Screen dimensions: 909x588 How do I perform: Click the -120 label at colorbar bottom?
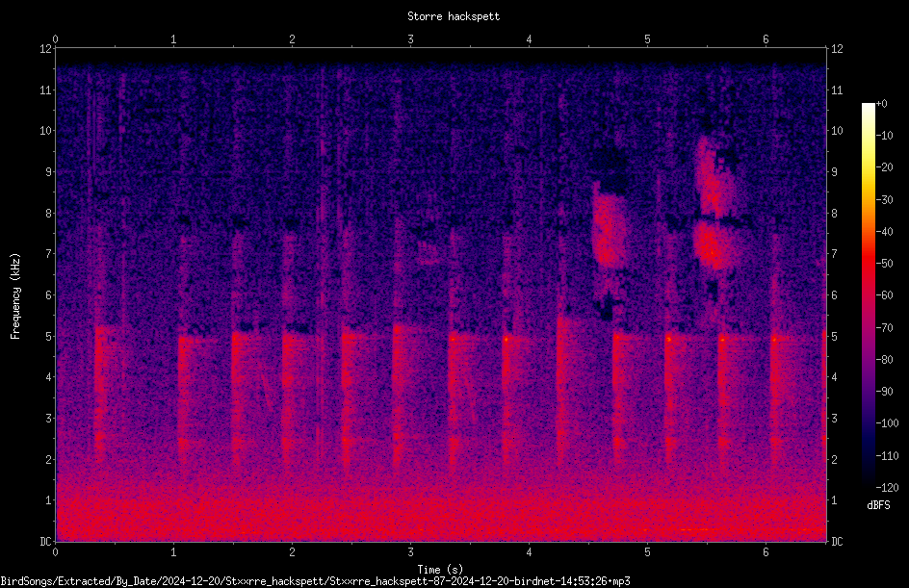[887, 487]
